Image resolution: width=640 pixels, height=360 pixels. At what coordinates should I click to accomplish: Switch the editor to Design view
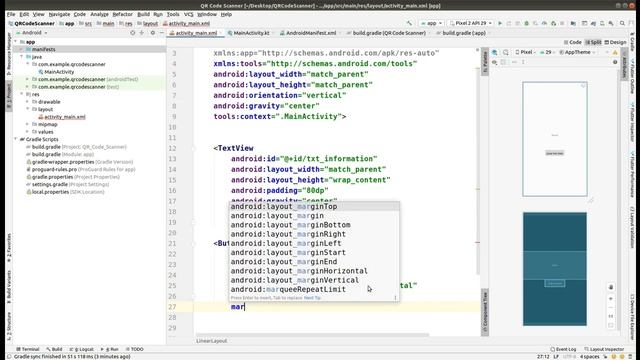(615, 42)
